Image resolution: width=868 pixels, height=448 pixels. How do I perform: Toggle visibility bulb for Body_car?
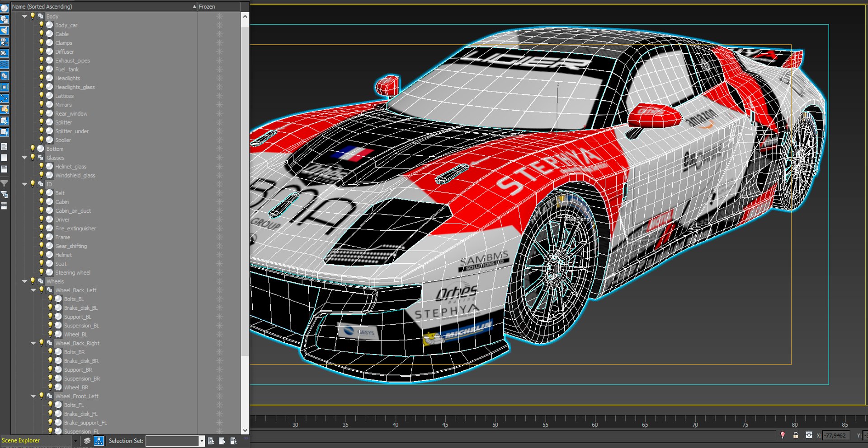pyautogui.click(x=41, y=25)
